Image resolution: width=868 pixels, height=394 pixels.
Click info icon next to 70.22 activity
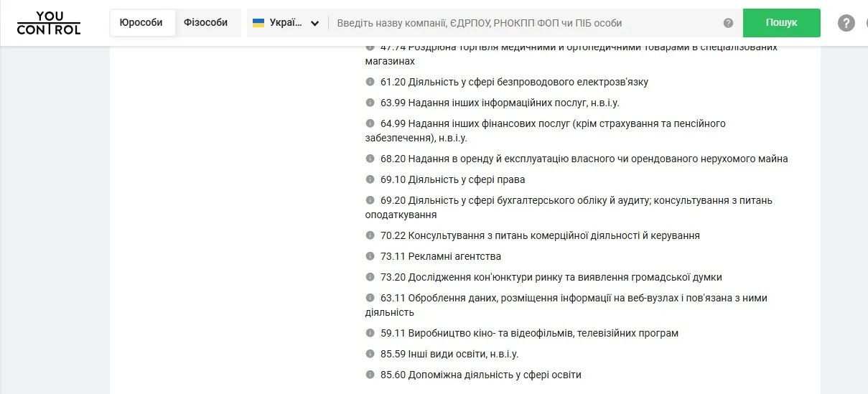[x=370, y=235]
